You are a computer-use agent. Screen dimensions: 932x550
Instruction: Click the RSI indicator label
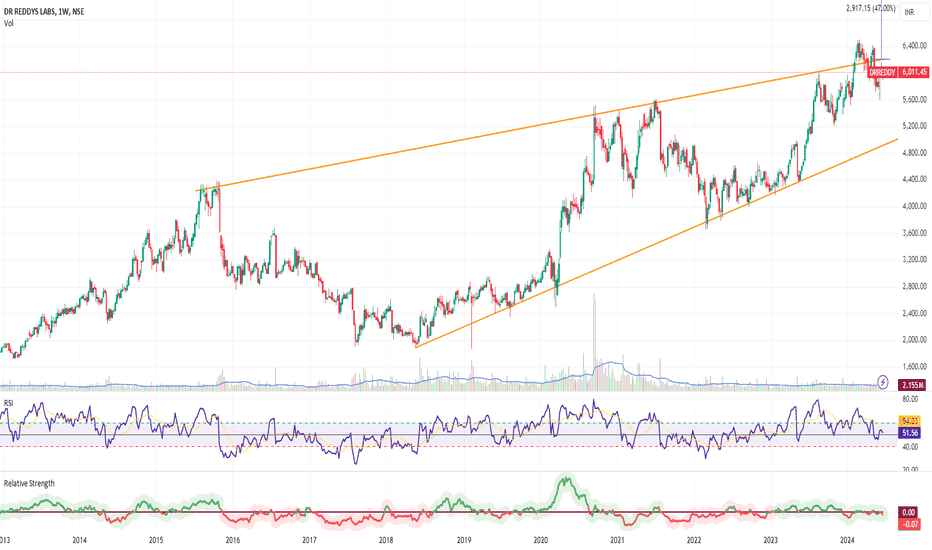(x=8, y=403)
